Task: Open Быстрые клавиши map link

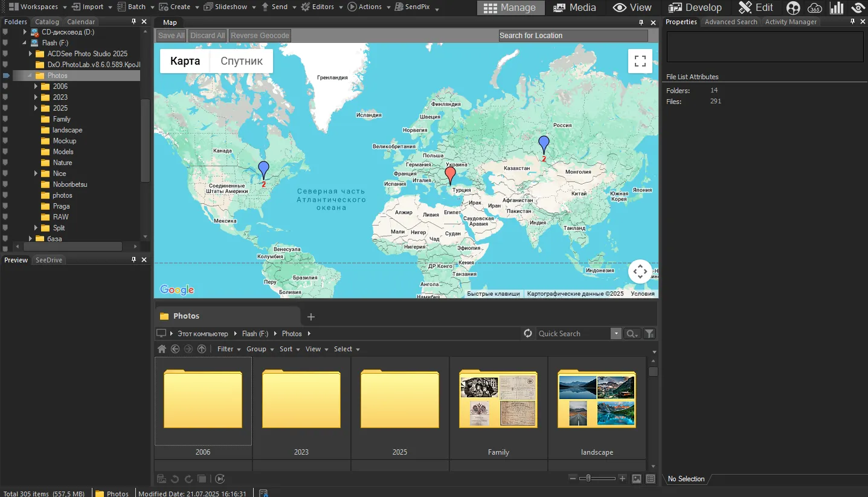Action: (493, 294)
